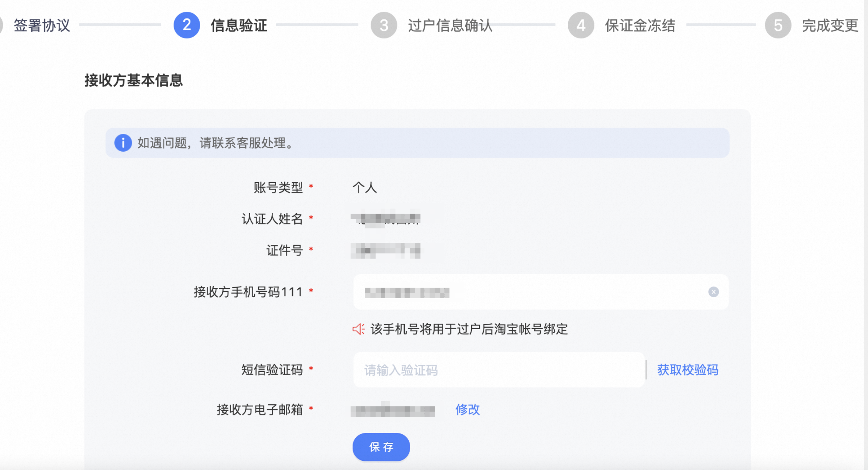The height and width of the screenshot is (470, 868).
Task: Go to the 签署协议 step
Action: click(42, 25)
